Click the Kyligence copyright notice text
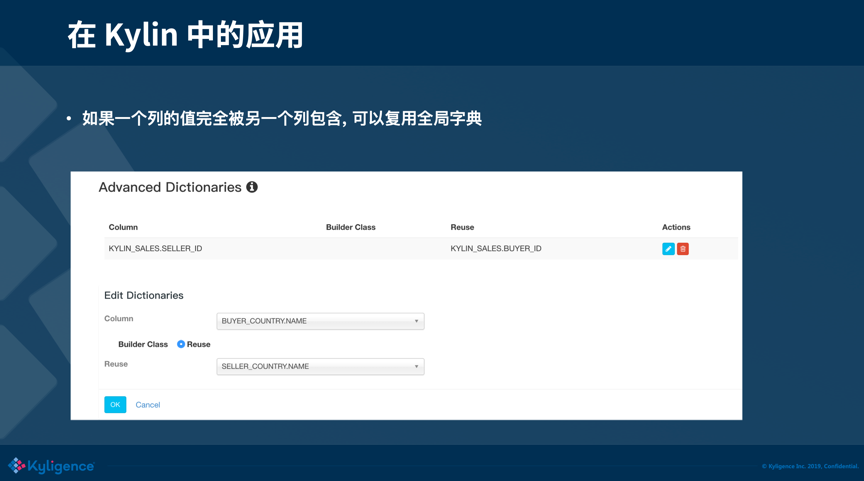This screenshot has width=864, height=481. 809,466
